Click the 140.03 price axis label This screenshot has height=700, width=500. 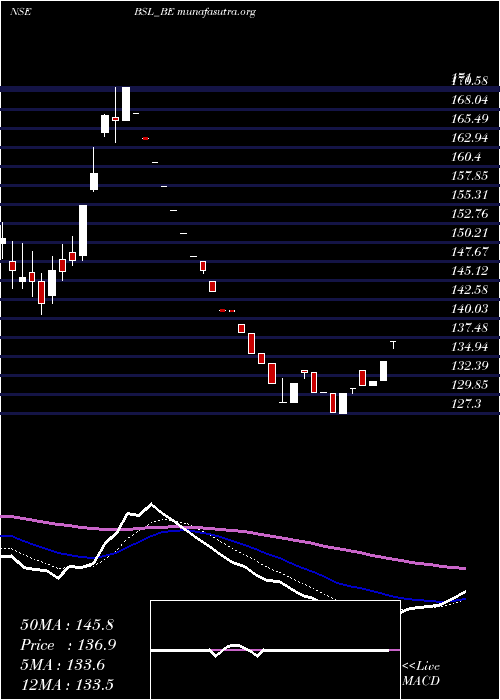(x=469, y=309)
